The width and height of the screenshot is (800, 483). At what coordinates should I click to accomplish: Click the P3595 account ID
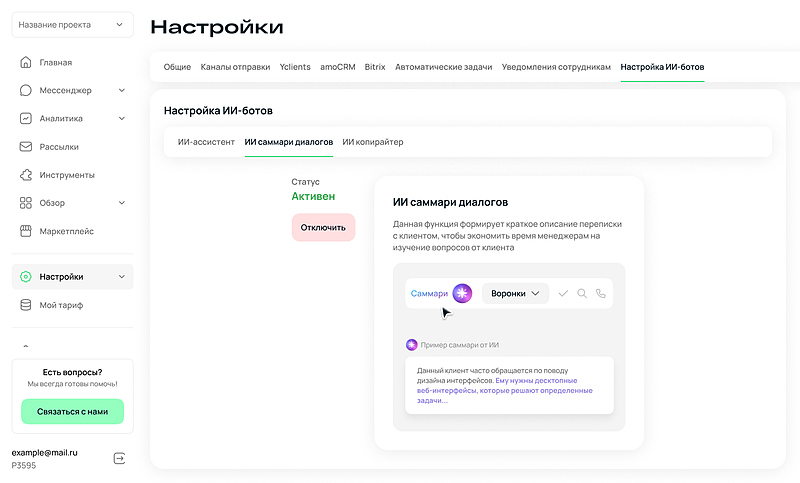point(24,465)
